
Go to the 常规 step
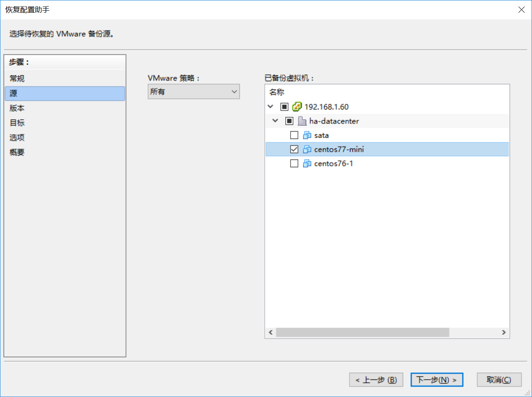pyautogui.click(x=17, y=79)
